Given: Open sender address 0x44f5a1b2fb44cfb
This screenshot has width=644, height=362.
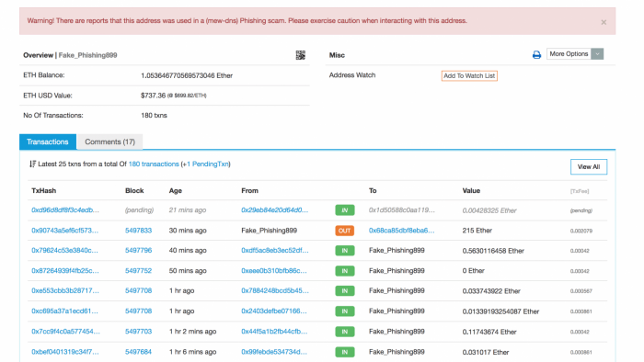Looking at the screenshot, I should click(274, 332).
